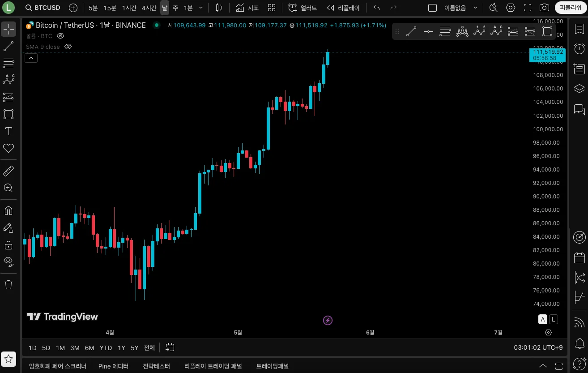Screen dimensions: 588x373
Task: Select the trend line tool in left toolbar
Action: point(9,46)
